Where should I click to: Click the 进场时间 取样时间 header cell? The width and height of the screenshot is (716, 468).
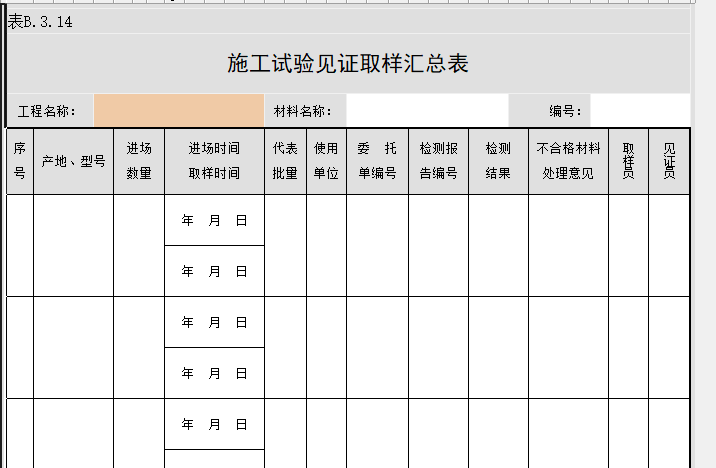coord(214,161)
